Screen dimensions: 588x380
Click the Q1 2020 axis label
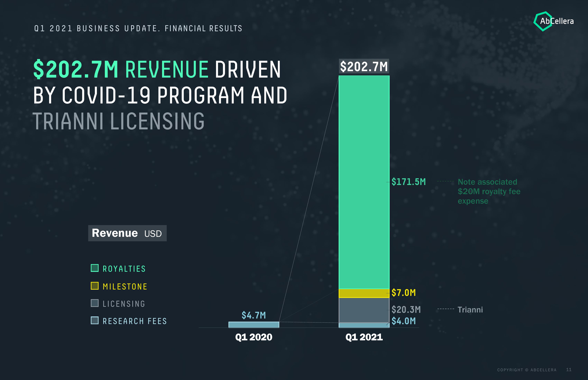[x=254, y=337]
